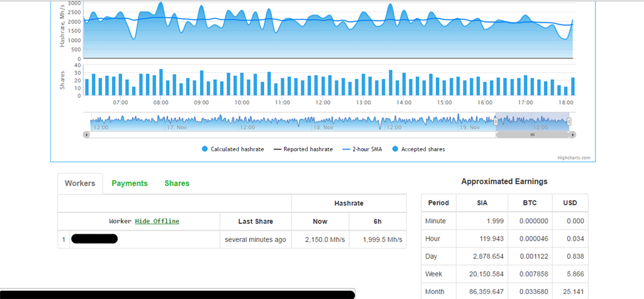The height and width of the screenshot is (299, 644).
Task: Click the navigator scrollbar right arrow
Action: (x=573, y=134)
